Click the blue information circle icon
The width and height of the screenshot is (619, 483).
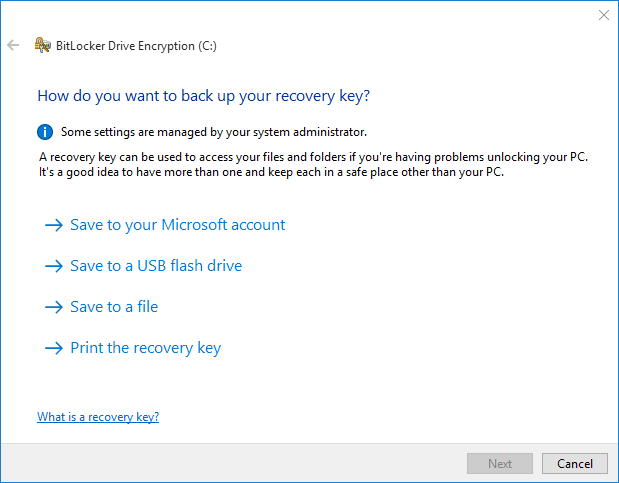pos(45,131)
